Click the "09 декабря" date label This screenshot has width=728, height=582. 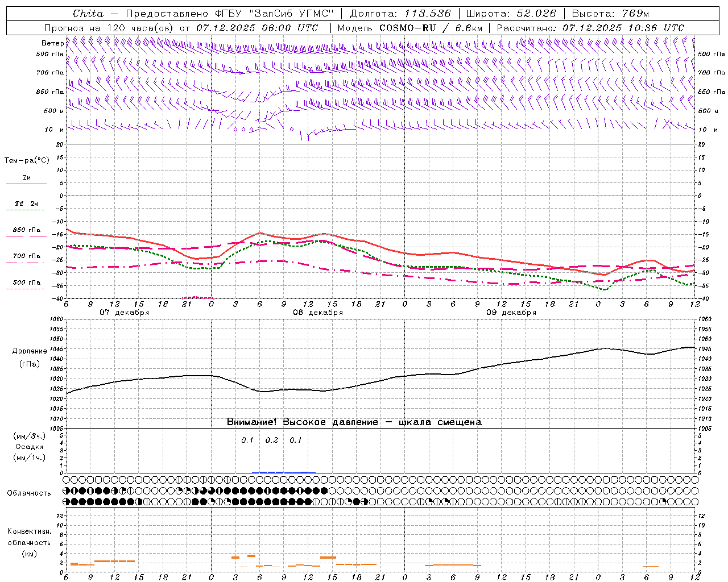pyautogui.click(x=511, y=313)
